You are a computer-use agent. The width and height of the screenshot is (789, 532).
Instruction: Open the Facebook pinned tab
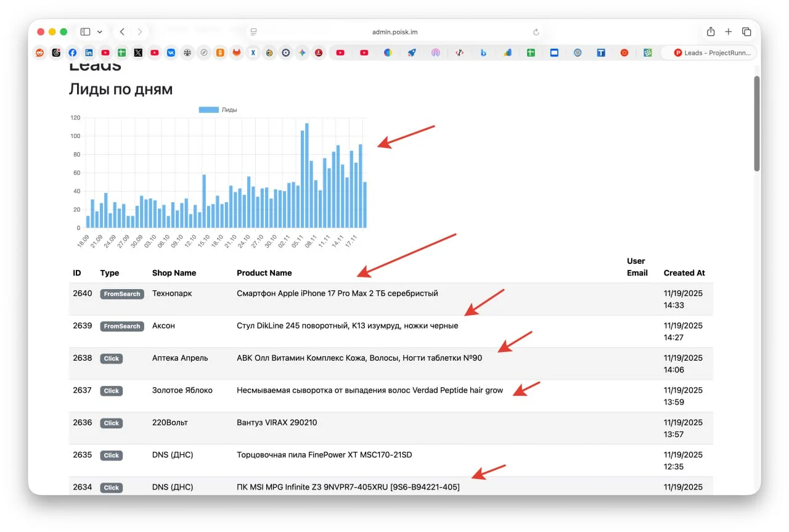click(73, 53)
